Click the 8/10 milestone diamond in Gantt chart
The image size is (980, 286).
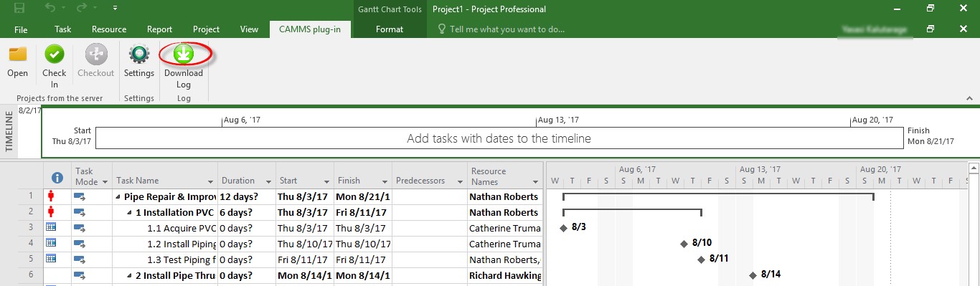coord(684,244)
